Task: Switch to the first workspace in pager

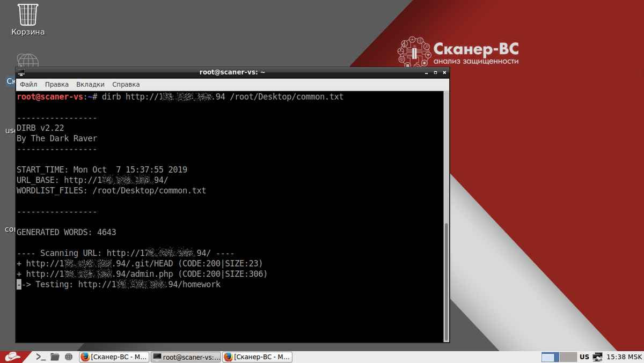Action: click(550, 357)
